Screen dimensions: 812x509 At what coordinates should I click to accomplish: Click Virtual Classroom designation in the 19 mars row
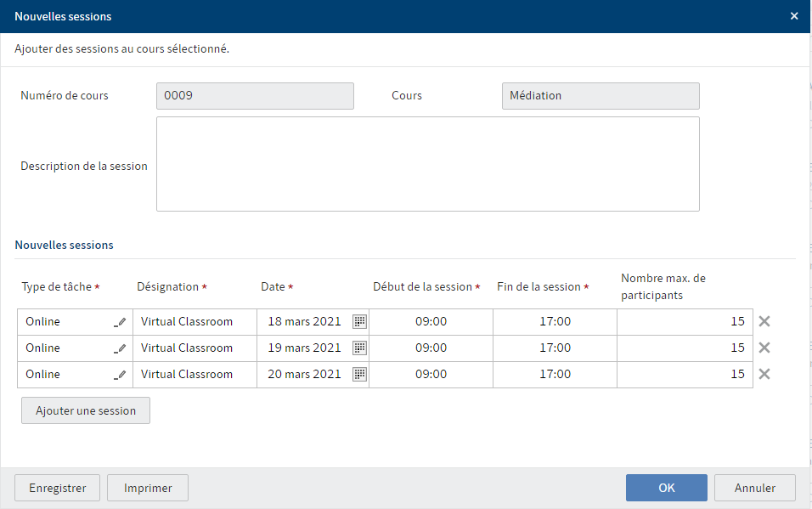(x=195, y=348)
